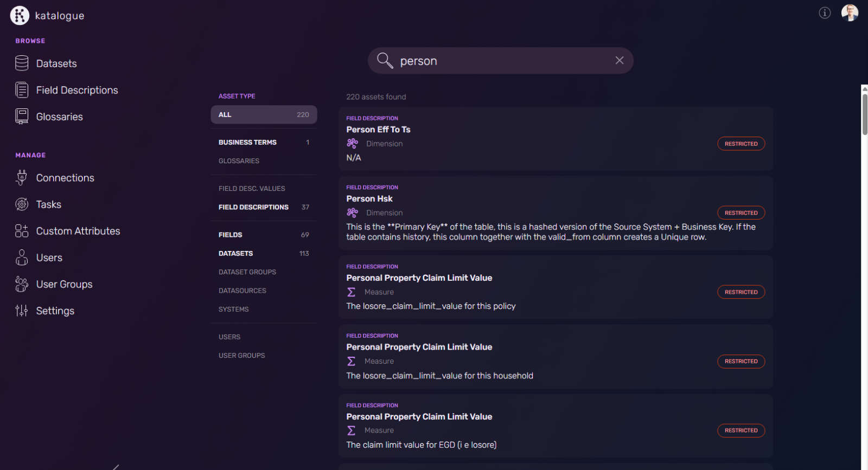Open the User Groups page
Image resolution: width=868 pixels, height=470 pixels.
coord(64,284)
